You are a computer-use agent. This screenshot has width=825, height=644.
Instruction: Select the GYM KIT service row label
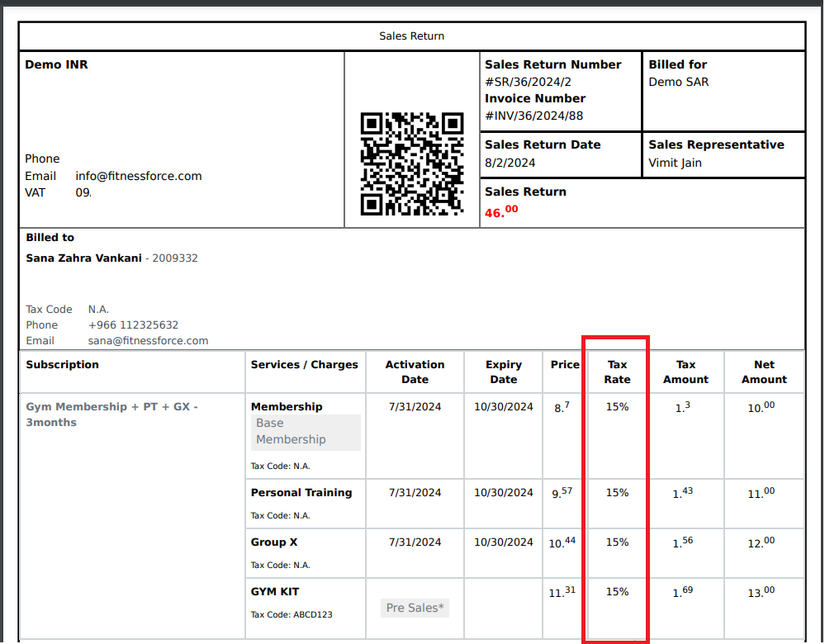point(275,592)
